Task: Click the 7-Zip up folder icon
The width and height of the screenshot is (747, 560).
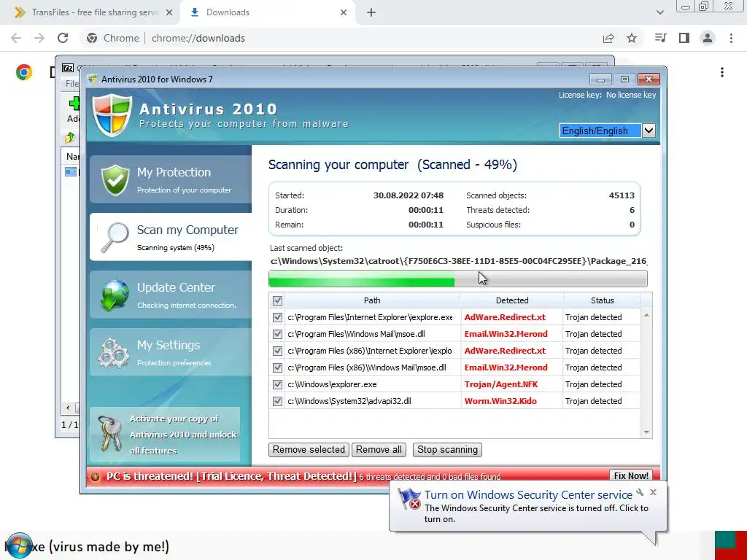Action: [69, 138]
